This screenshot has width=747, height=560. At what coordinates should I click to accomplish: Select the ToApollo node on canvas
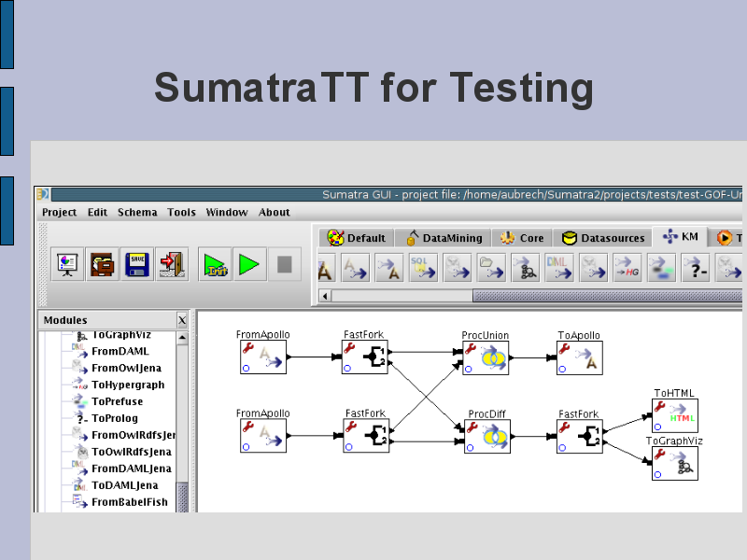click(x=579, y=357)
